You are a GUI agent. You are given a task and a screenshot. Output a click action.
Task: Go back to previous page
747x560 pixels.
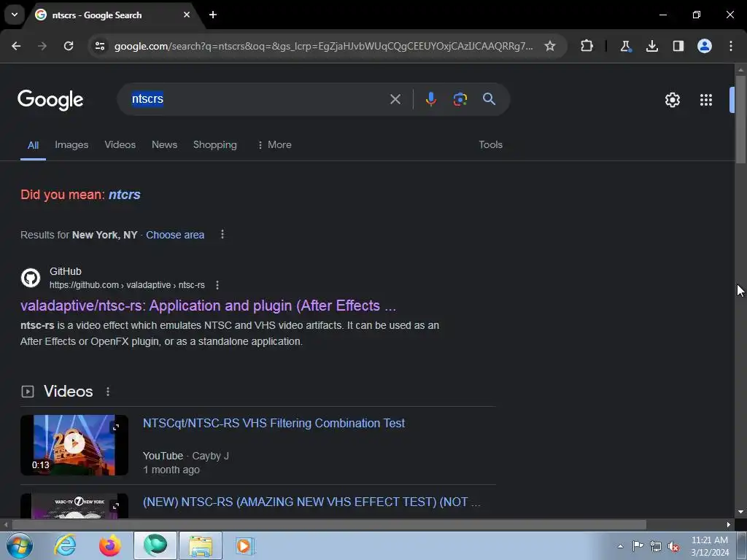tap(16, 46)
